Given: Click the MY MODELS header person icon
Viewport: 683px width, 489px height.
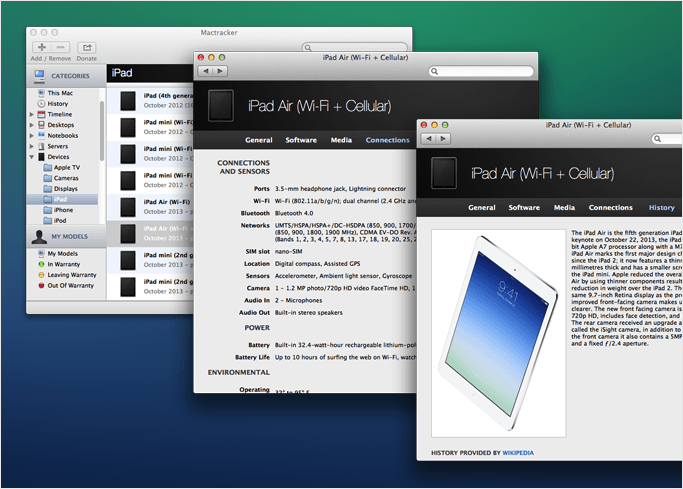Looking at the screenshot, I should click(39, 236).
